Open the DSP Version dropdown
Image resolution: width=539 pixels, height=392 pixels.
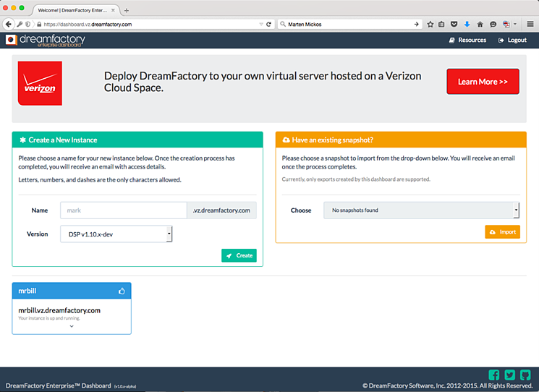pos(116,234)
